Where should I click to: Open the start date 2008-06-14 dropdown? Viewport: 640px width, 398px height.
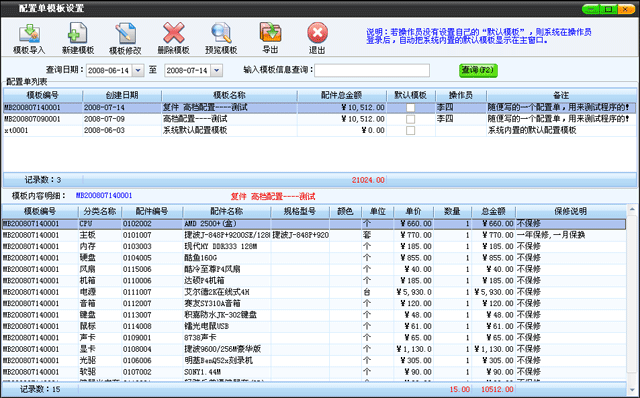tap(138, 70)
